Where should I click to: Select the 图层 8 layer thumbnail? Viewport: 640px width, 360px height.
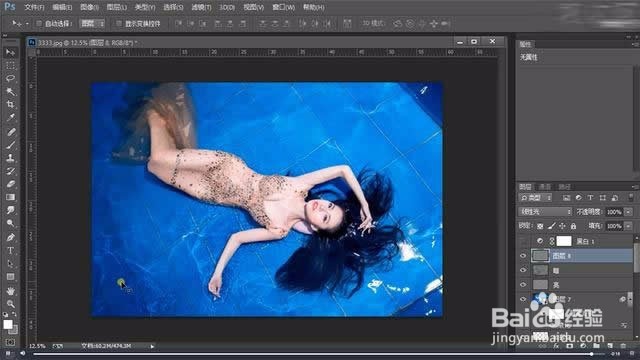click(x=540, y=256)
